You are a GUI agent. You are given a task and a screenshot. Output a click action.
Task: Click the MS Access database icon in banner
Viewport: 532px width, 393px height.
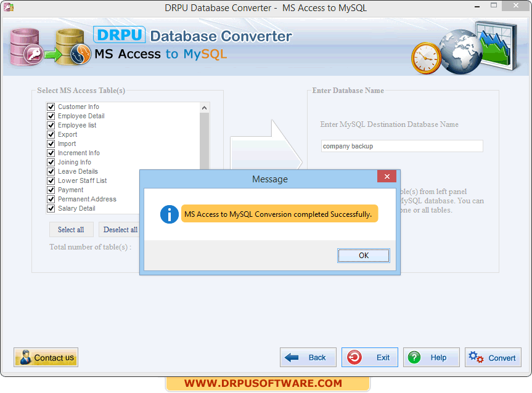(x=27, y=47)
